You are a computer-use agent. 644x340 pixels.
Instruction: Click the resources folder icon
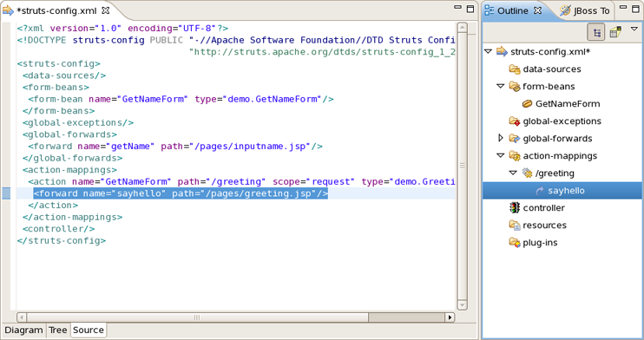click(515, 225)
